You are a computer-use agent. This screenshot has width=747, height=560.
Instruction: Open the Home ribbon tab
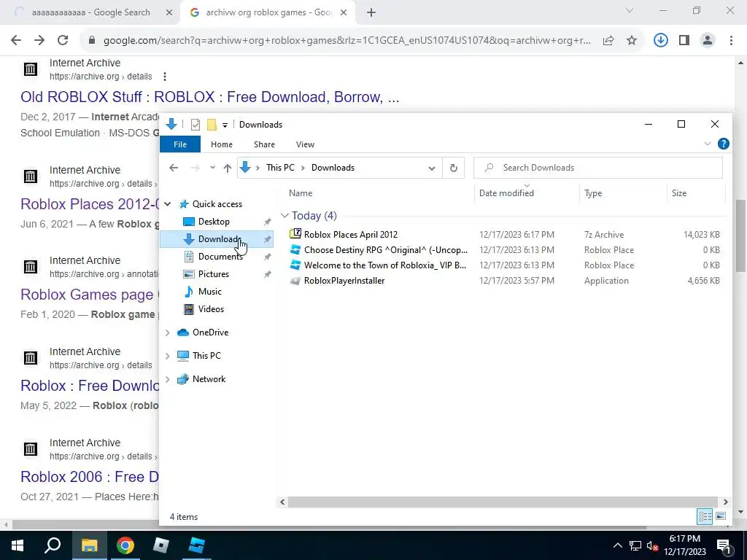coord(222,144)
